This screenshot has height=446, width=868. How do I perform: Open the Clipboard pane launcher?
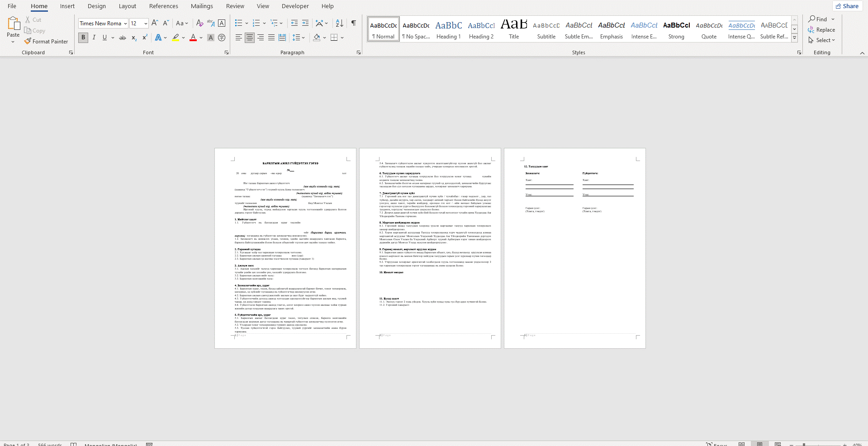[71, 53]
